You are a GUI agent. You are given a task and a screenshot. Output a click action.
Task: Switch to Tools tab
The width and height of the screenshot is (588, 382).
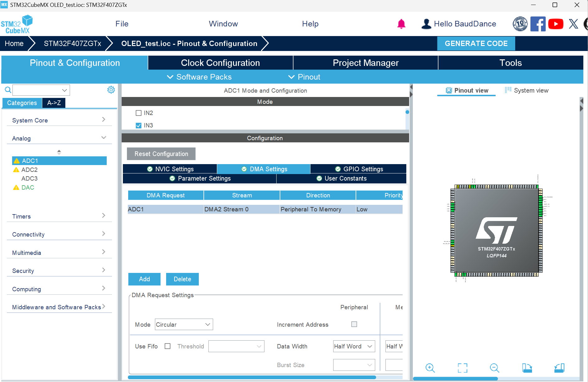pos(511,63)
